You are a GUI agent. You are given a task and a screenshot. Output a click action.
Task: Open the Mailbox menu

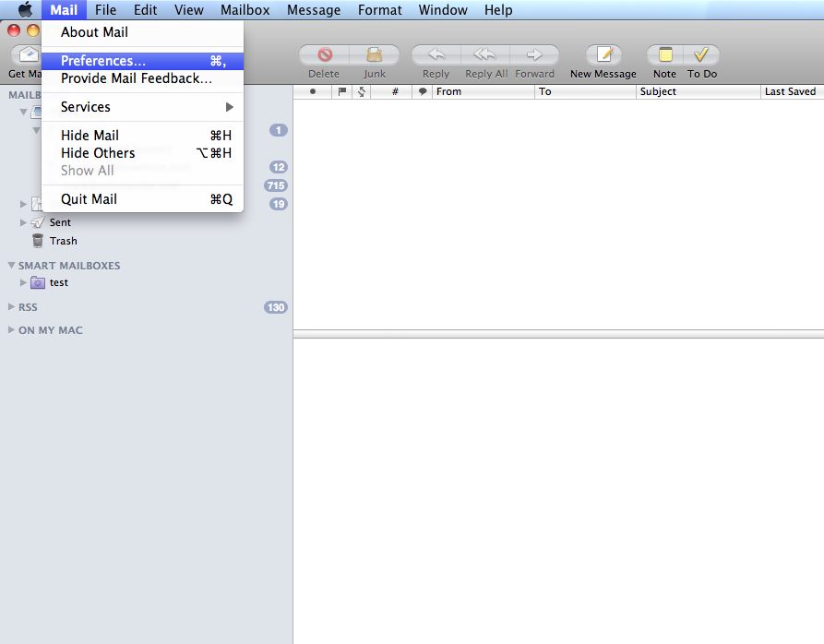pyautogui.click(x=245, y=9)
